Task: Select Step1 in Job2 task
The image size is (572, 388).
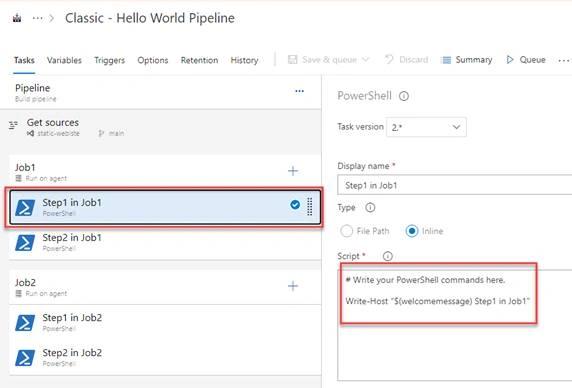Action: (x=165, y=322)
